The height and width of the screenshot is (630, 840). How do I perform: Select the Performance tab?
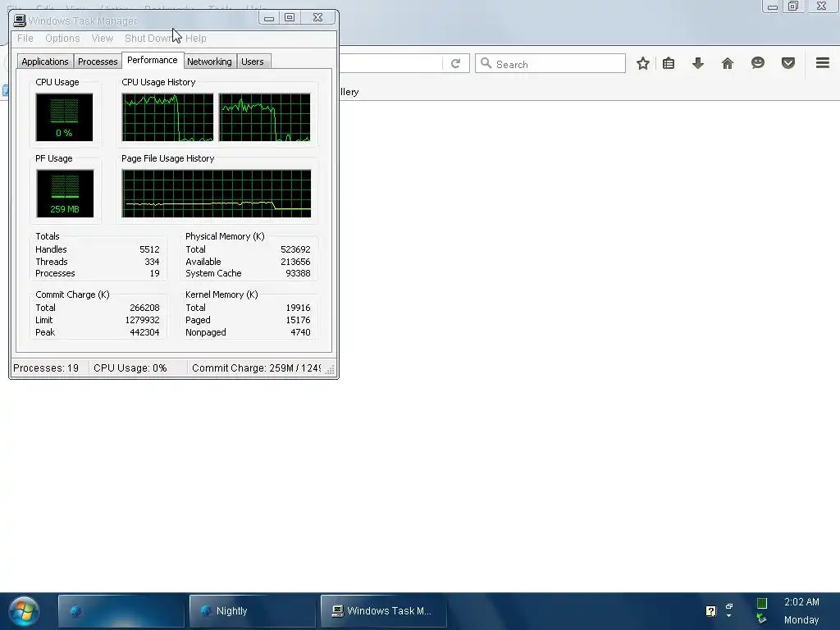pyautogui.click(x=152, y=60)
